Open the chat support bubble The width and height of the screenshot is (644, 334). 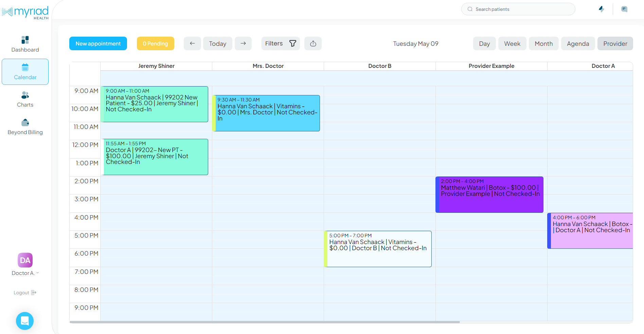pos(25,320)
